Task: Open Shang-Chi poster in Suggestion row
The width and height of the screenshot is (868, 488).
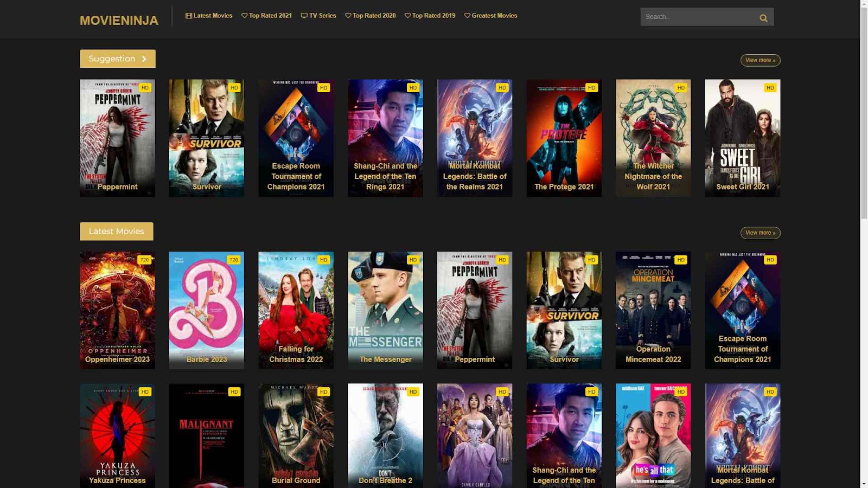Action: (386, 138)
